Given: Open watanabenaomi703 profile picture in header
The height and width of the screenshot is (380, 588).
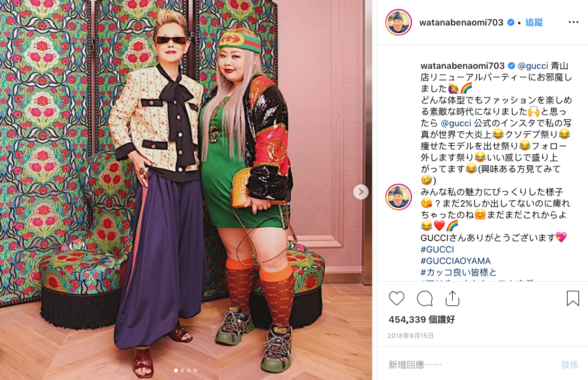Looking at the screenshot, I should [398, 22].
